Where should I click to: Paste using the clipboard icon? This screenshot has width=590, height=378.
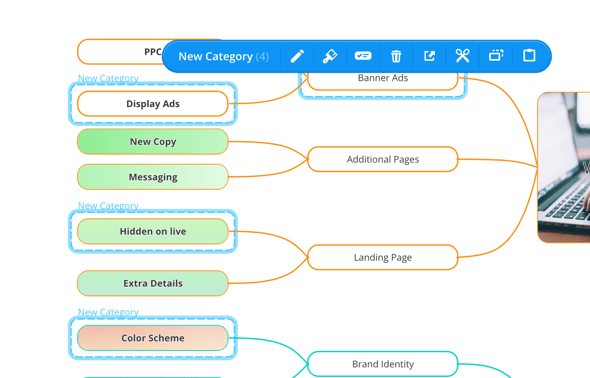coord(529,55)
